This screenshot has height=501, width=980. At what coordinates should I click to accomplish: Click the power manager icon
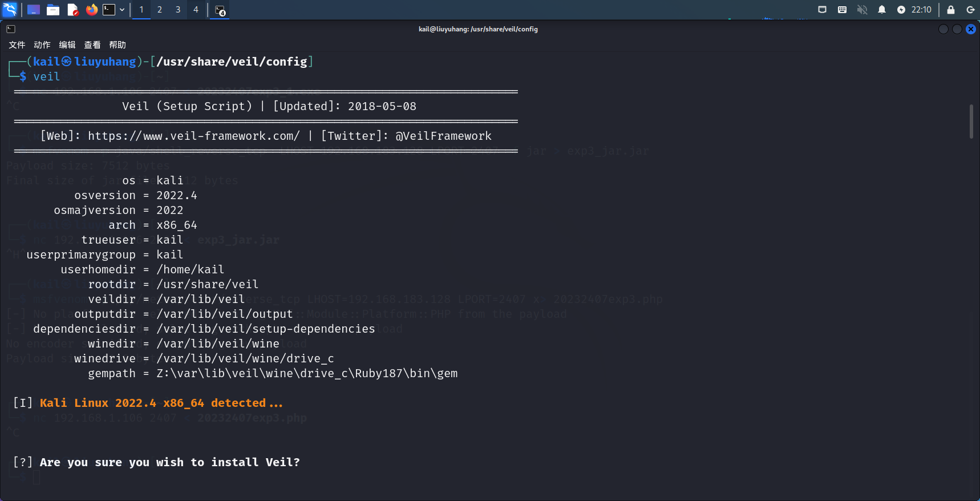901,10
